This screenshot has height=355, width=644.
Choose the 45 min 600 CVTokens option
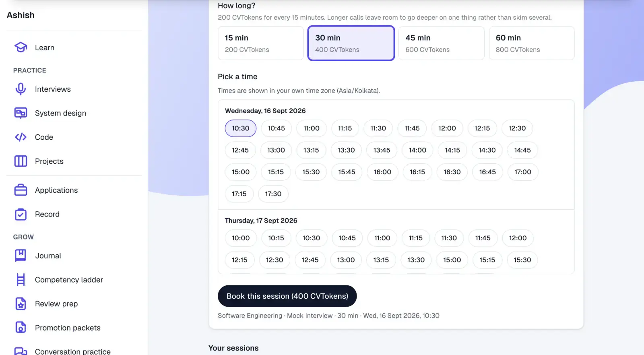pos(441,43)
